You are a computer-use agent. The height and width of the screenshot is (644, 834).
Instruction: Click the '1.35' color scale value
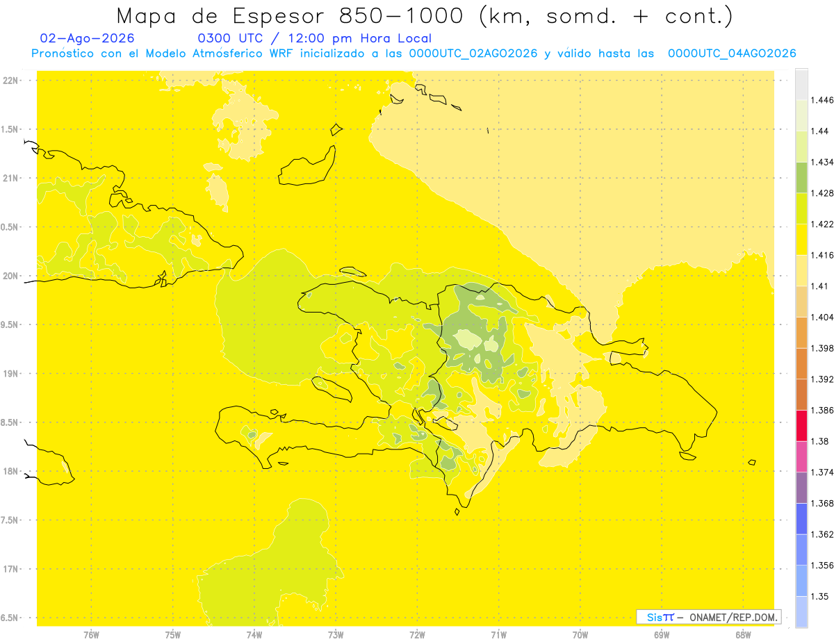(x=819, y=596)
